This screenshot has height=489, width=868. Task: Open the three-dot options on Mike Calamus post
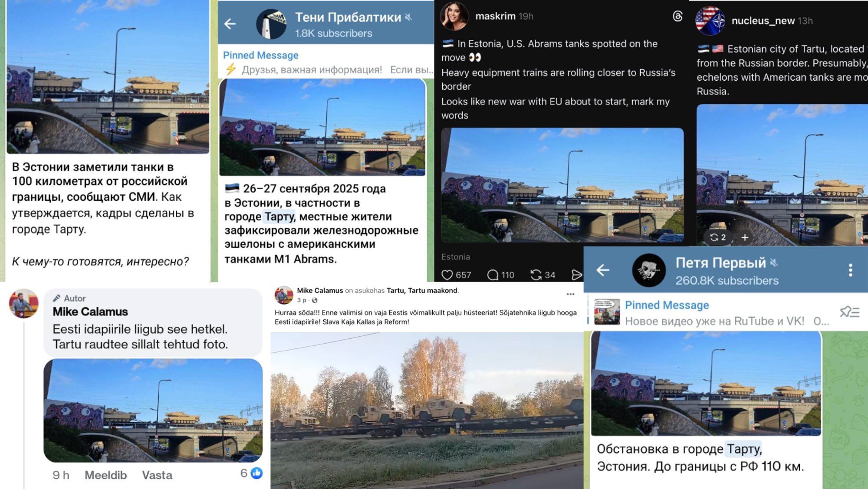click(x=570, y=294)
